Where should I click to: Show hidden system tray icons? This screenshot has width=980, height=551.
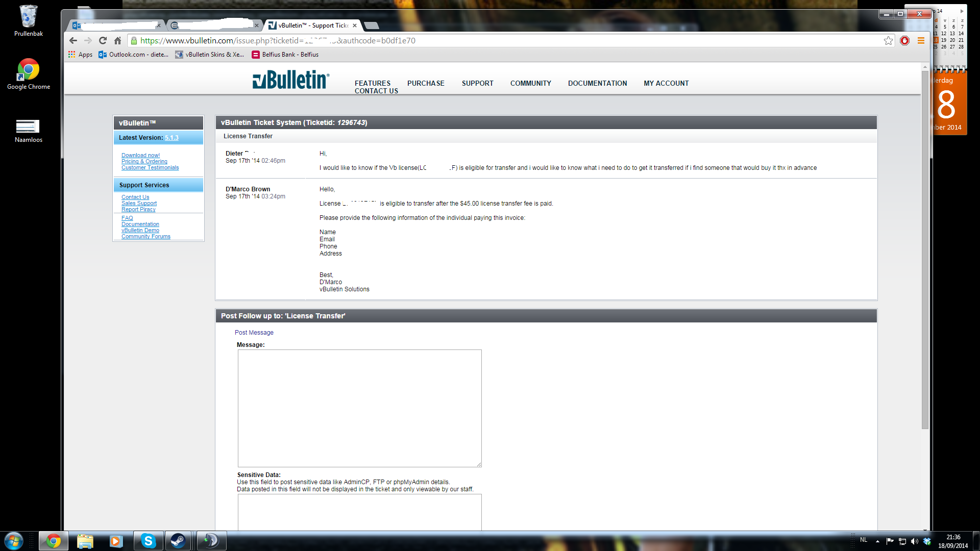click(877, 541)
